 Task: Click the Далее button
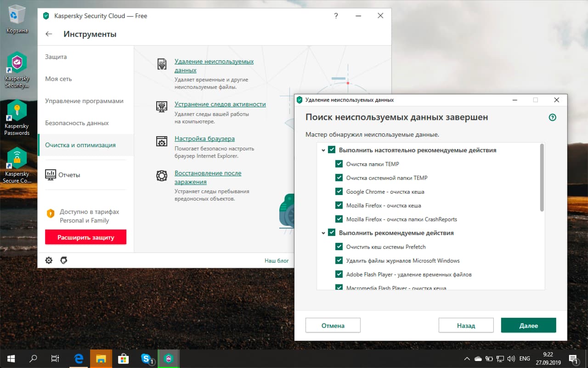[x=528, y=325]
